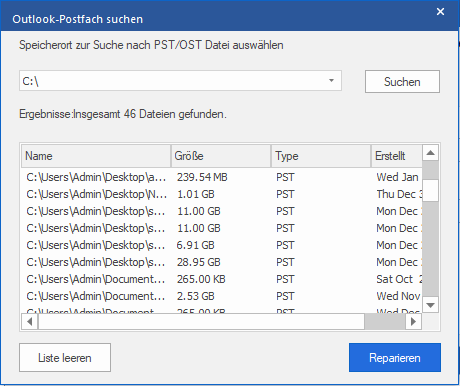Click the Suchen button
The image size is (460, 386).
402,82
